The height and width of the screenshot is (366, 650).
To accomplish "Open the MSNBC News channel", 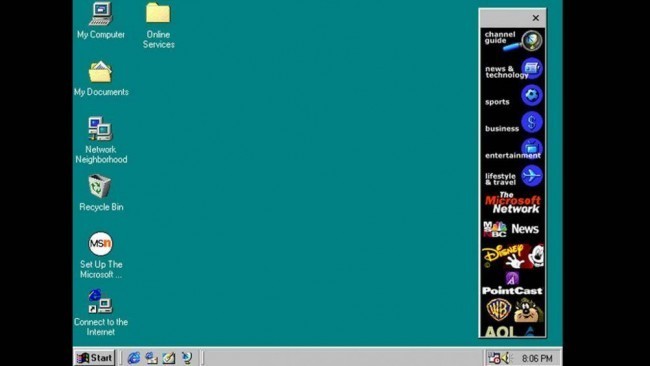I will [x=513, y=229].
